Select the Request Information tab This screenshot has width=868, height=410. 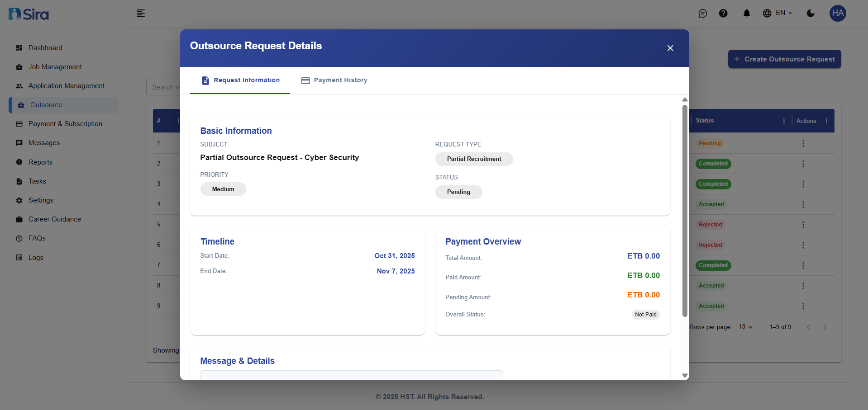[x=240, y=80]
